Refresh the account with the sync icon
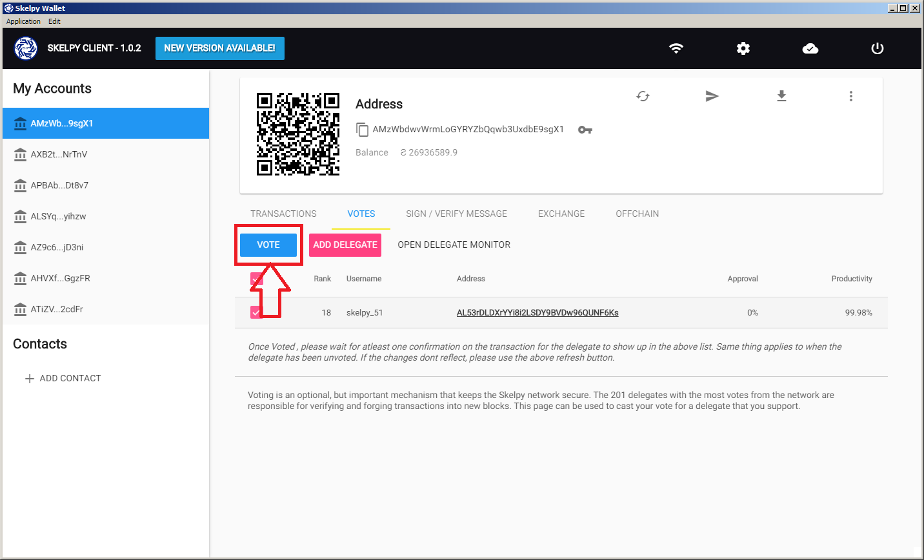The height and width of the screenshot is (560, 924). click(643, 96)
